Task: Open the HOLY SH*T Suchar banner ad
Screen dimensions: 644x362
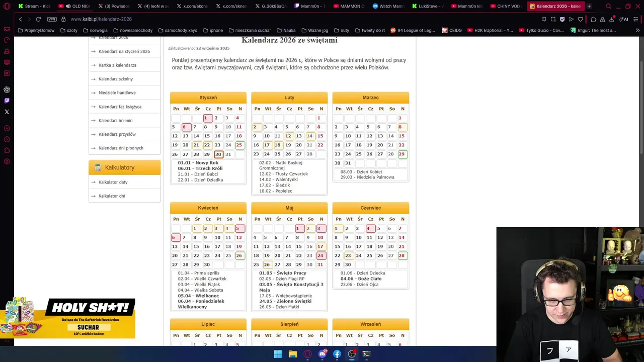Action: point(68,318)
